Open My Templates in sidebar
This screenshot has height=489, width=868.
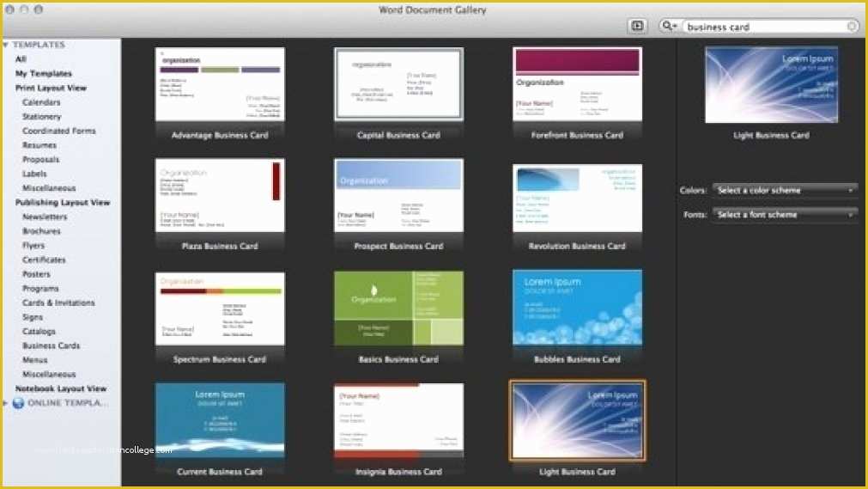(x=44, y=74)
